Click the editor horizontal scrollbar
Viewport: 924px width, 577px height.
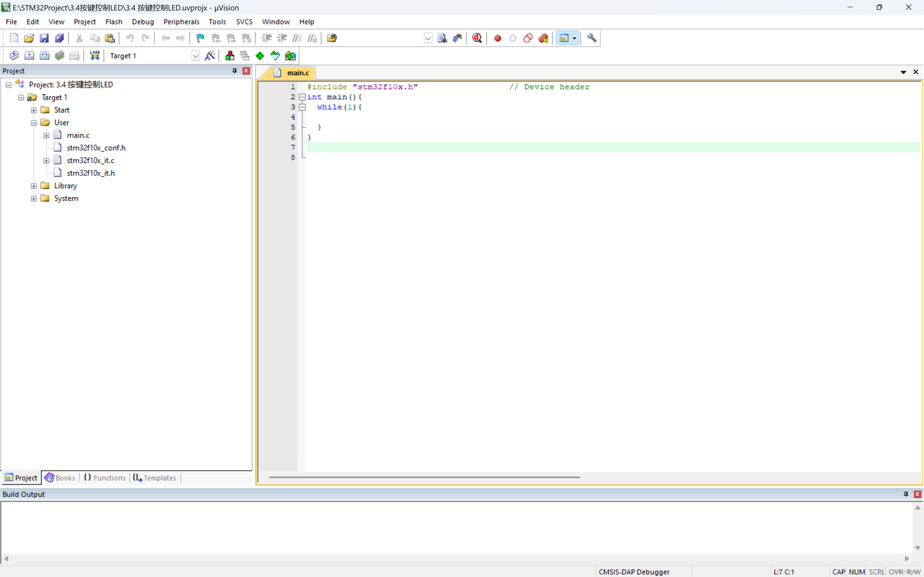(424, 477)
